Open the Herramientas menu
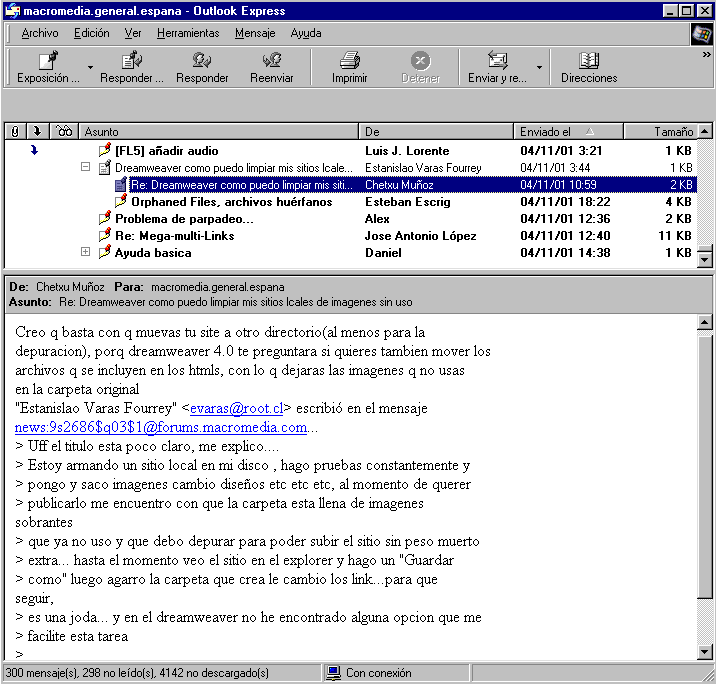The image size is (716, 684). click(188, 33)
